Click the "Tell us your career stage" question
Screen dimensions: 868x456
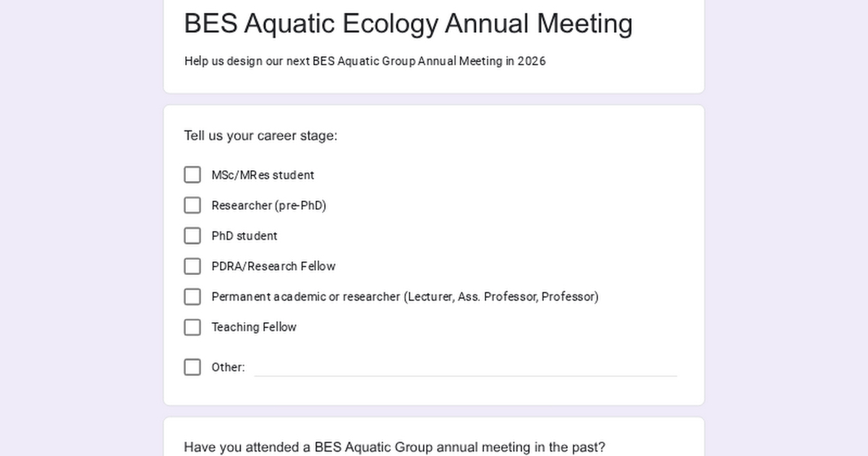tap(260, 135)
